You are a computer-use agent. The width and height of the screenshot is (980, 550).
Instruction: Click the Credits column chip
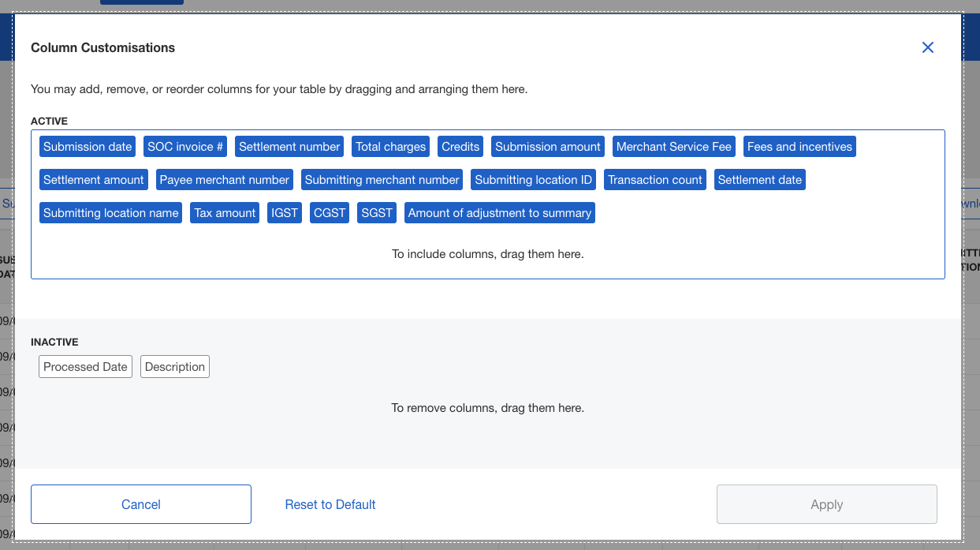(460, 146)
